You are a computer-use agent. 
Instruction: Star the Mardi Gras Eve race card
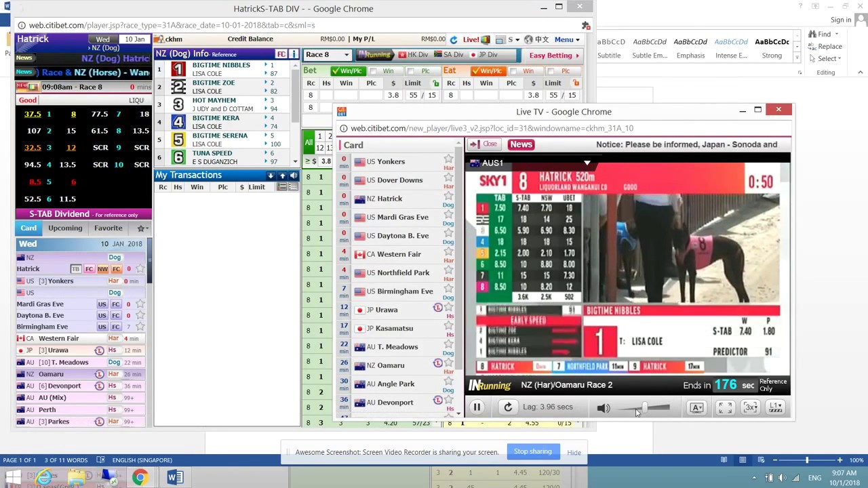point(140,304)
